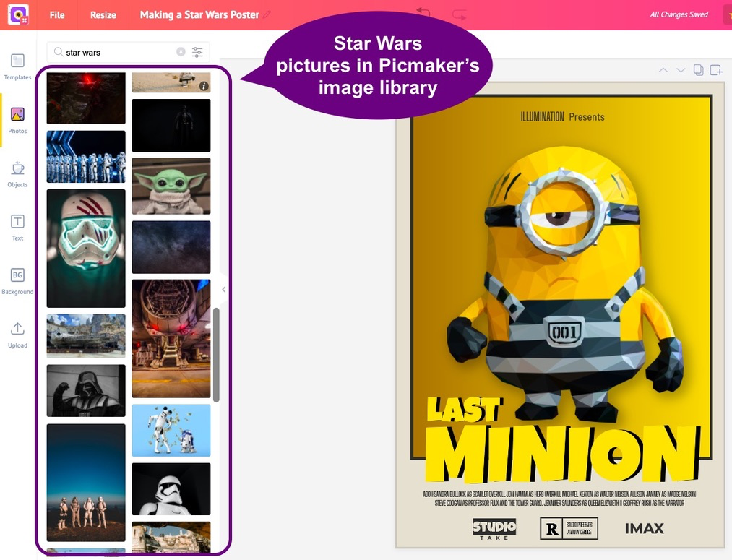Select the stormtrooper lineup photo
This screenshot has width=732, height=560.
pos(86,156)
